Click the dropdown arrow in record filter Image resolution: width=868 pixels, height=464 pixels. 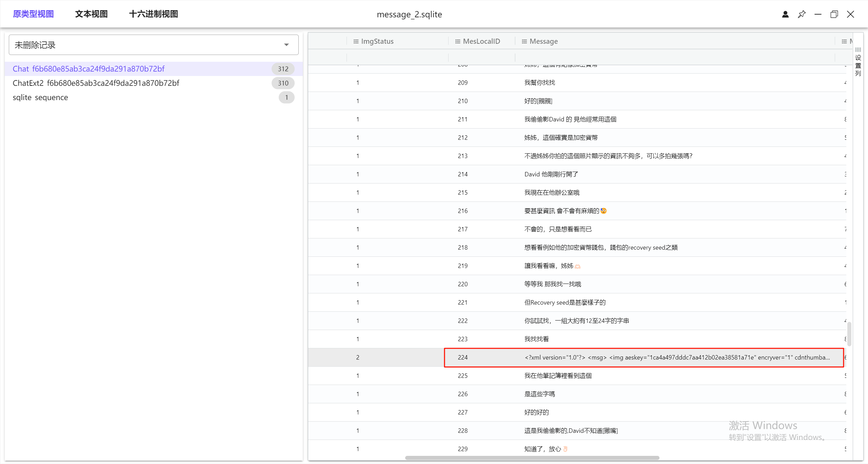tap(287, 45)
